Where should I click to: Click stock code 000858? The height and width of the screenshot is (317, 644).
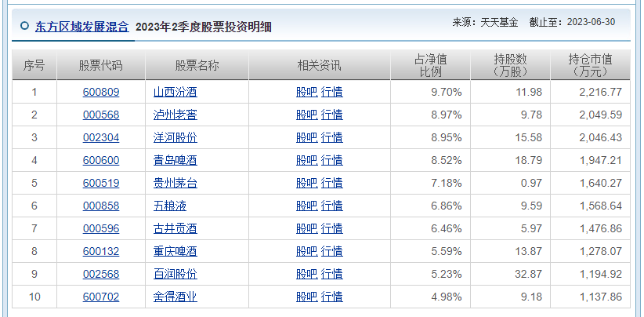point(101,206)
